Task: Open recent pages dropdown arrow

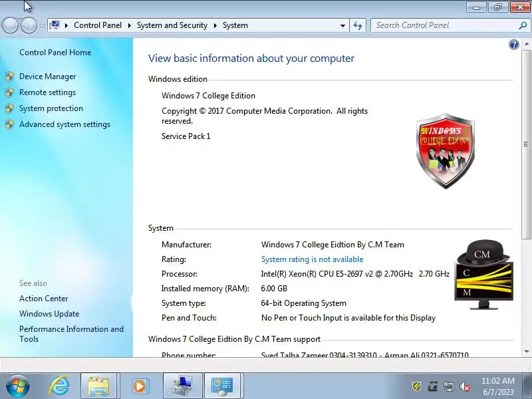Action: click(42, 25)
